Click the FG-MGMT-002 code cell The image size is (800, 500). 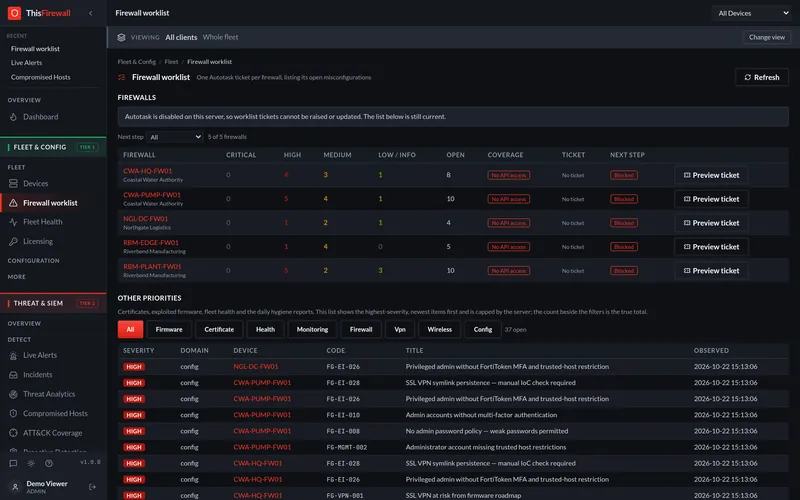pyautogui.click(x=346, y=447)
